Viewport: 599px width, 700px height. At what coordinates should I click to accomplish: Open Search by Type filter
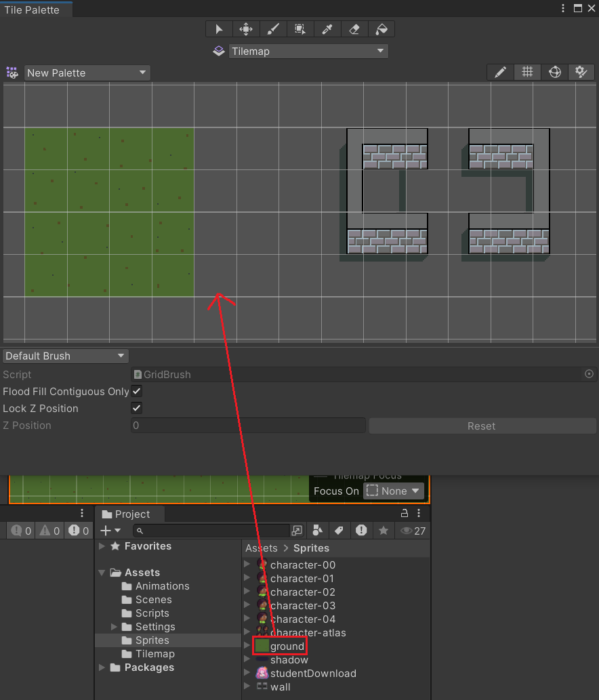point(317,531)
